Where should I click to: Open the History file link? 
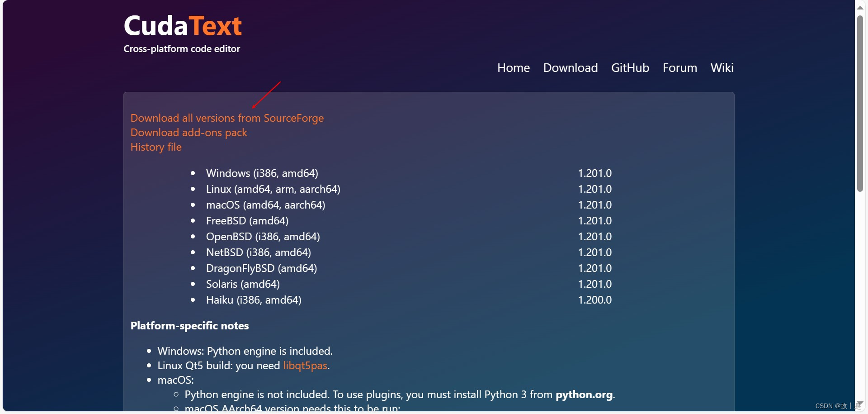click(x=156, y=147)
